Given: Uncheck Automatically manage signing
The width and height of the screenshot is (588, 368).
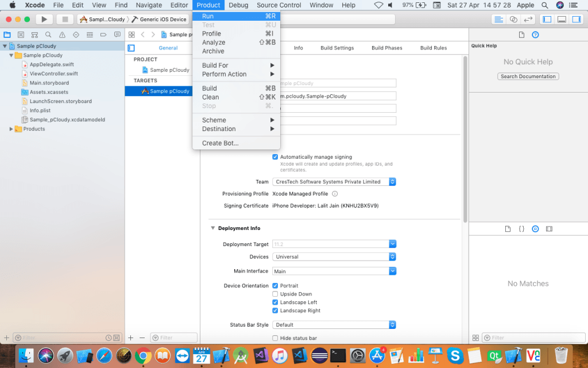Looking at the screenshot, I should coord(275,157).
